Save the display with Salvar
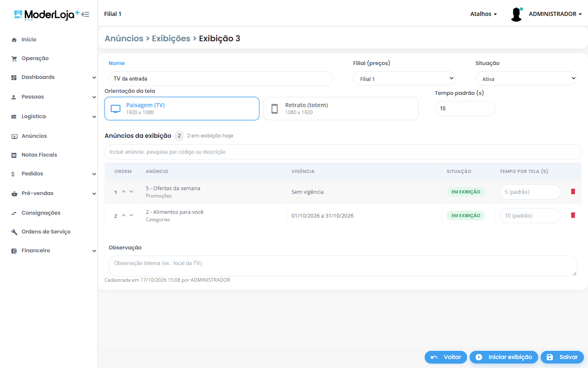 point(562,357)
